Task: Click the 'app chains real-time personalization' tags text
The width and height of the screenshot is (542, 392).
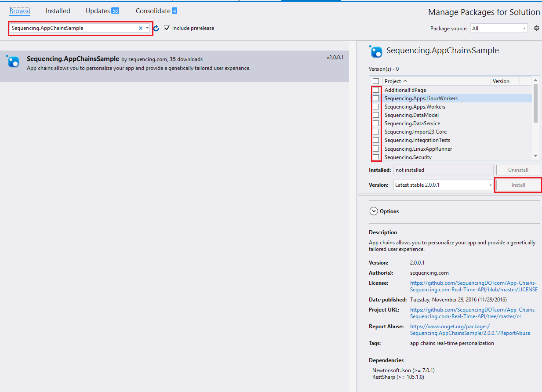Action: coord(452,343)
